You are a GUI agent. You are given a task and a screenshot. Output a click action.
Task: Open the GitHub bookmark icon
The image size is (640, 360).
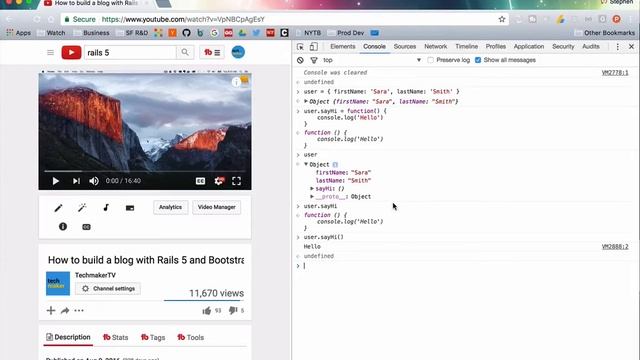(x=186, y=33)
